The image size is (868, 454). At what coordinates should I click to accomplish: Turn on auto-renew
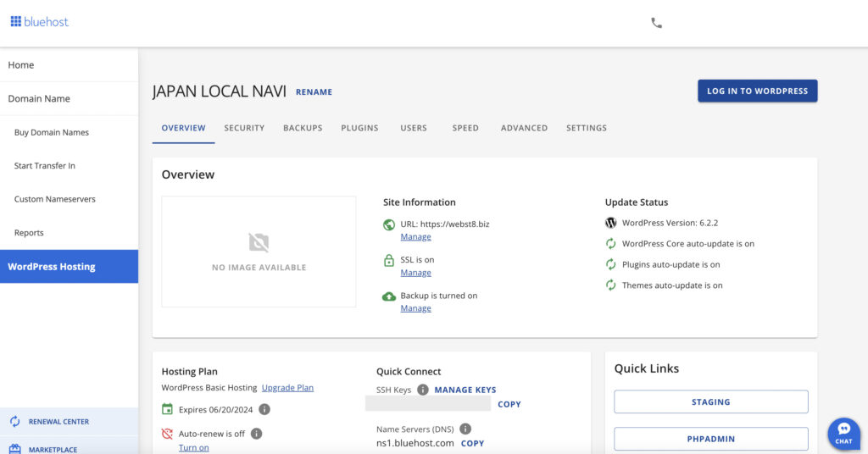coord(193,447)
